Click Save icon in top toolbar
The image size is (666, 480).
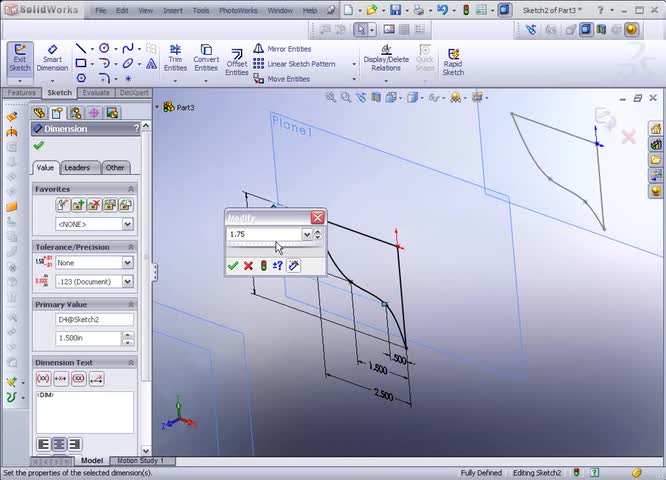tap(395, 10)
